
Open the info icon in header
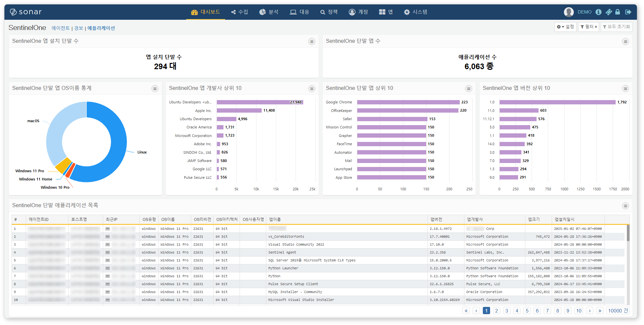pyautogui.click(x=599, y=12)
